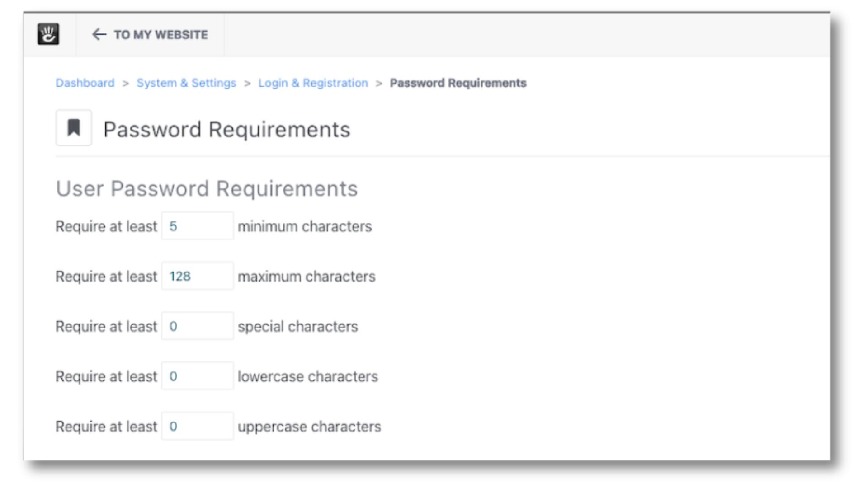Open the Login & Registration breadcrumb link
Image resolution: width=868 pixels, height=488 pixels.
[x=312, y=83]
